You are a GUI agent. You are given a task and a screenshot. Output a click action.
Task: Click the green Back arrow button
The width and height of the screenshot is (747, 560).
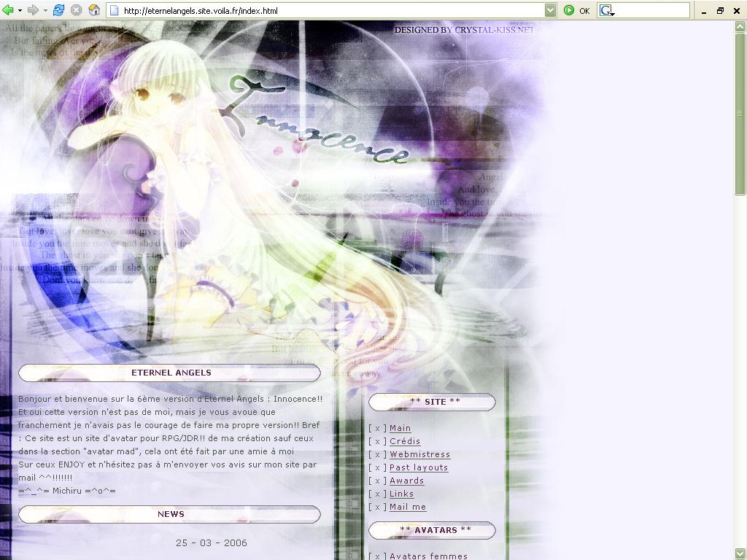[x=8, y=10]
